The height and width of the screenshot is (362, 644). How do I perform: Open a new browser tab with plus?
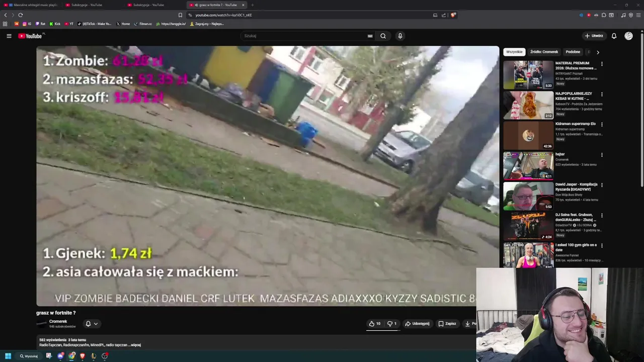click(x=253, y=5)
